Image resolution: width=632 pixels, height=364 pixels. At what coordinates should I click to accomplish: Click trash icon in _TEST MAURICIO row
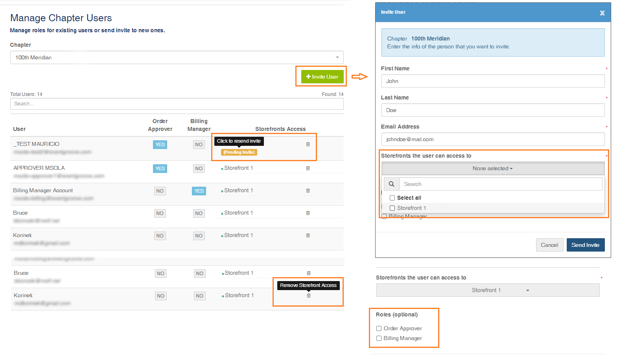308,144
